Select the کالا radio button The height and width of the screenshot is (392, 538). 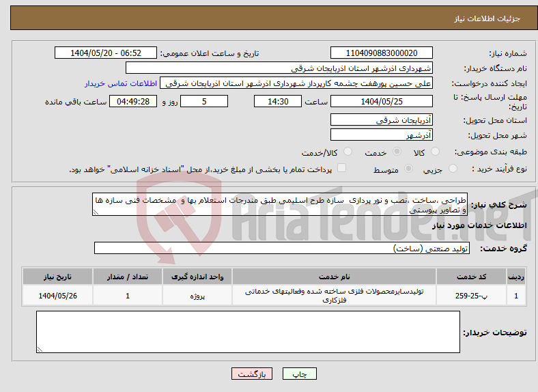click(x=435, y=152)
